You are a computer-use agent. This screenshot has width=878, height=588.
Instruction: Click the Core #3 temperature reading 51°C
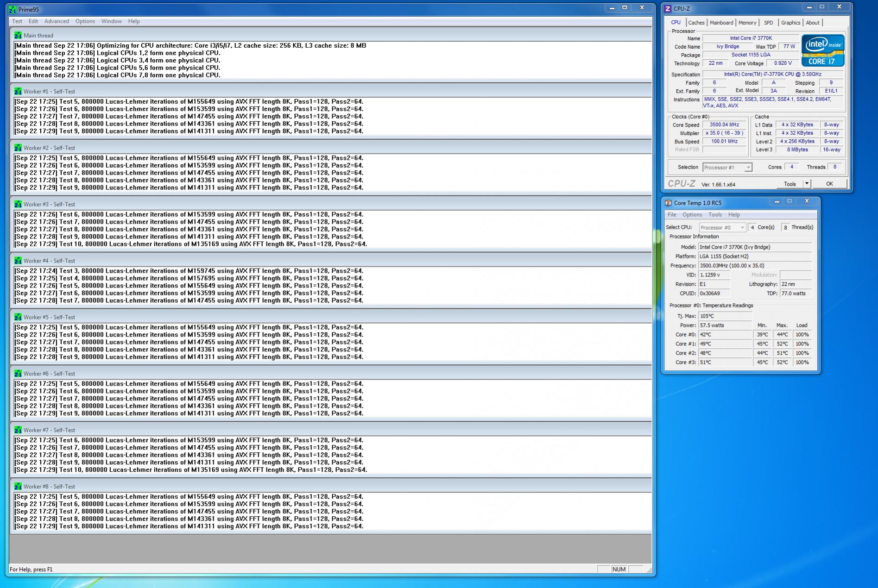click(725, 363)
